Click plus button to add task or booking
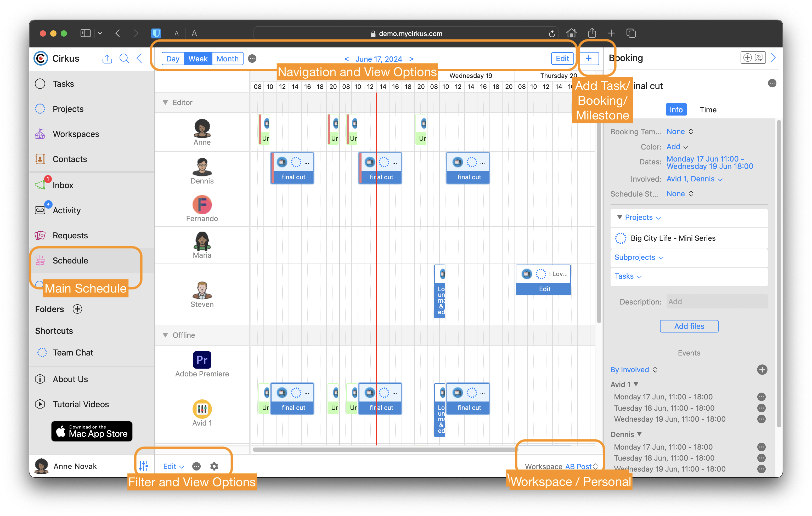Screen dimensions: 812x516 (x=588, y=58)
